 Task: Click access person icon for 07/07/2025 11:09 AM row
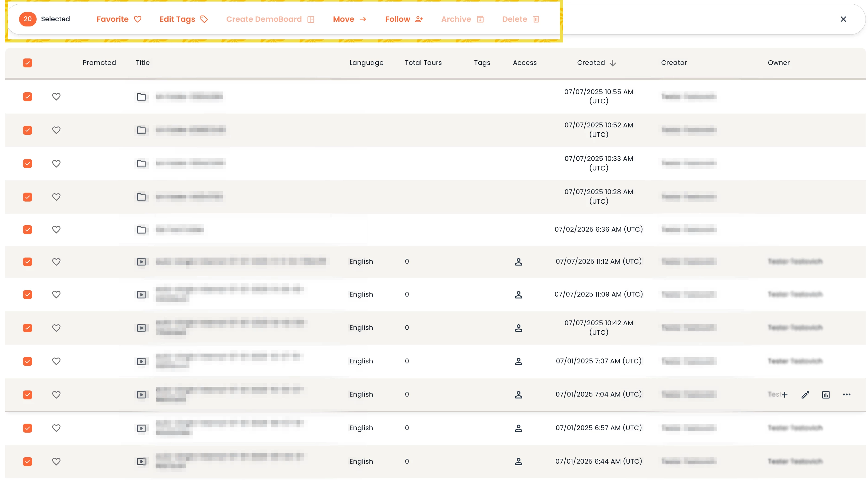tap(518, 294)
